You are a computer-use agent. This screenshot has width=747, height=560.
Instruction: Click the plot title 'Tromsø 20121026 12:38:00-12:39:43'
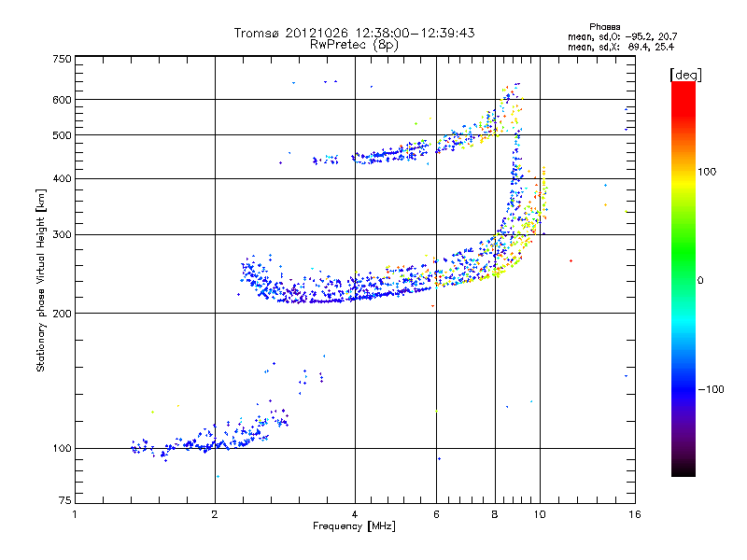click(x=354, y=33)
